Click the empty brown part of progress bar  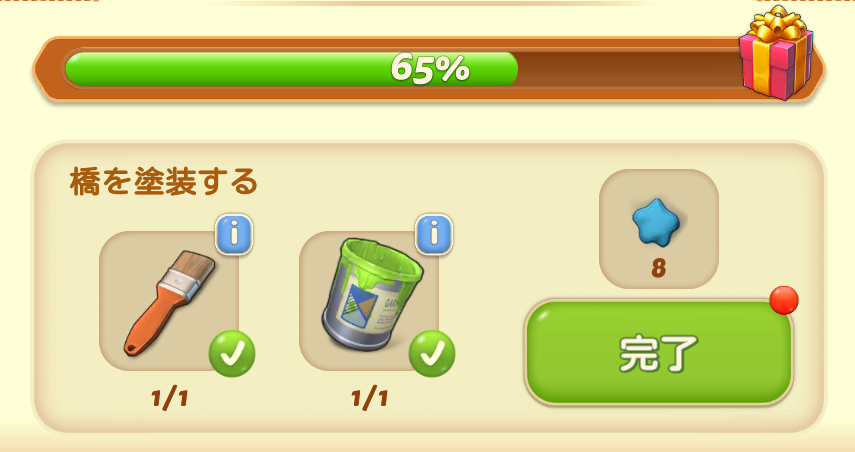pos(627,69)
